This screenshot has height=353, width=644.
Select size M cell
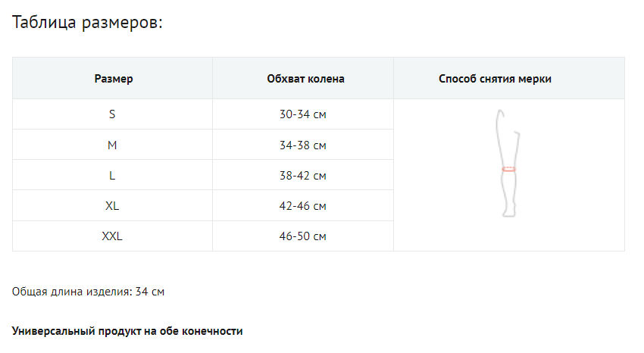[x=112, y=145]
